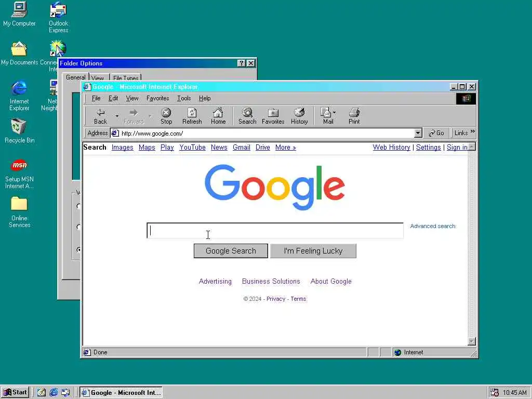This screenshot has height=399, width=532.
Task: Open the Search pane toolbar button
Action: (x=247, y=116)
